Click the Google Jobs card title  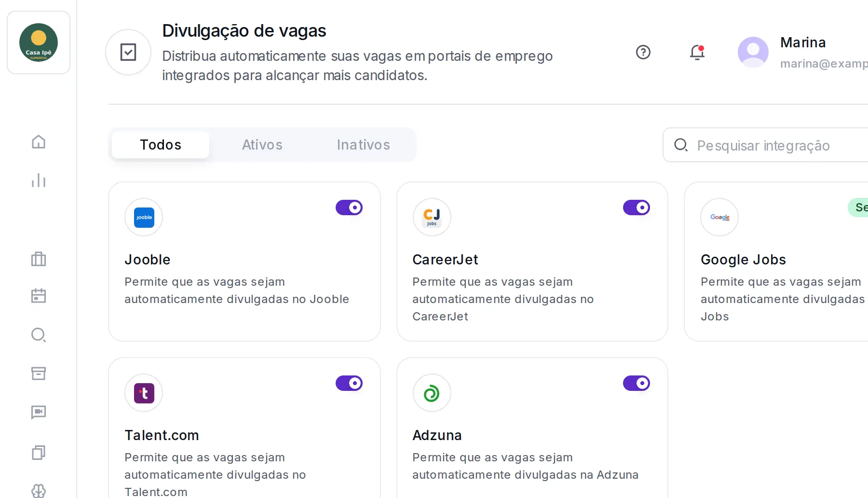743,260
